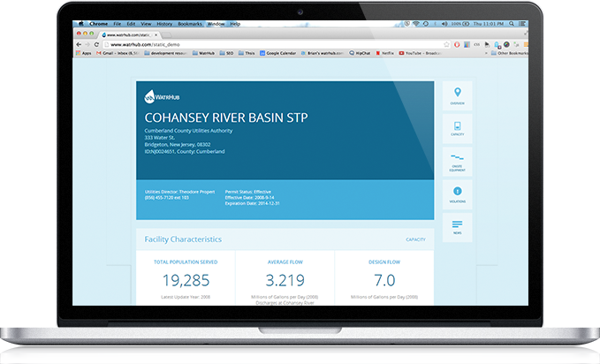Open the History menu

(165, 24)
